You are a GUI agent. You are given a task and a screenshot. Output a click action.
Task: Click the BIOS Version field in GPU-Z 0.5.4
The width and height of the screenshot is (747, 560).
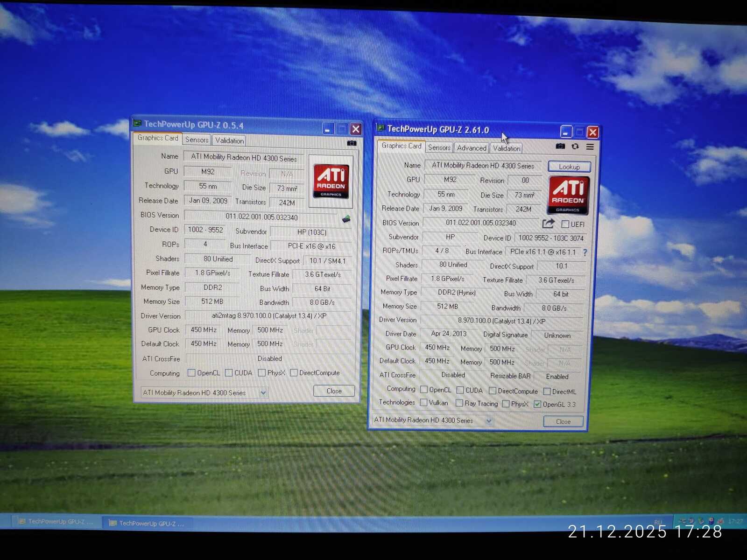[x=261, y=217]
